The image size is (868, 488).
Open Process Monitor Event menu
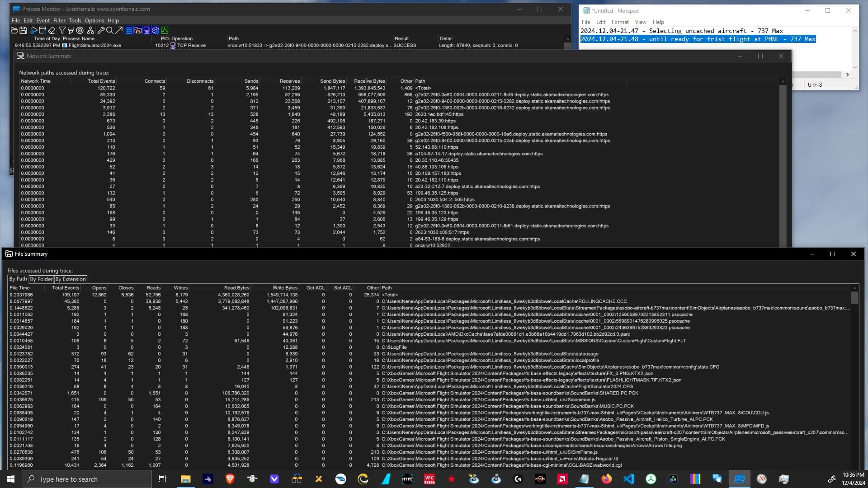pos(43,20)
